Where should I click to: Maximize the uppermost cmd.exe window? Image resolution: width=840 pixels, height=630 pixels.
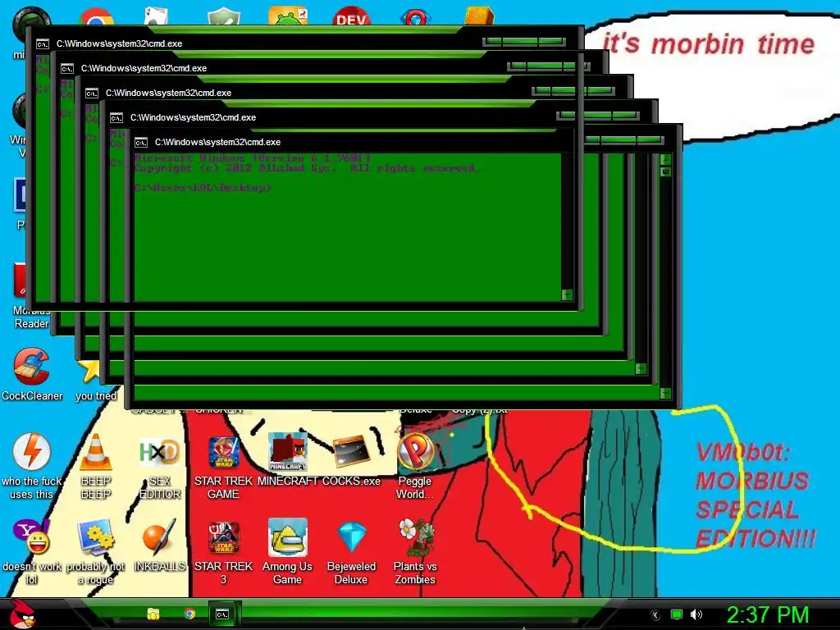[520, 41]
